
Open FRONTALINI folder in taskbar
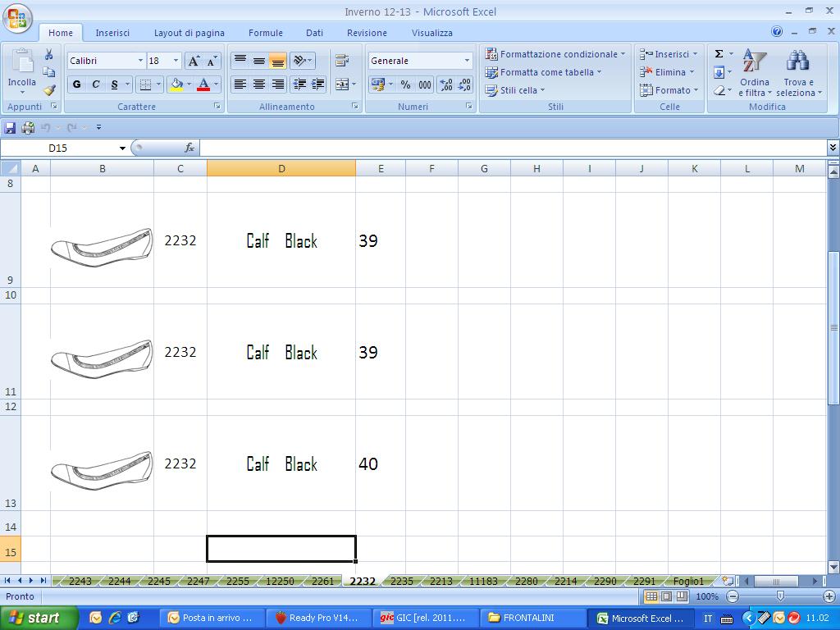click(532, 618)
